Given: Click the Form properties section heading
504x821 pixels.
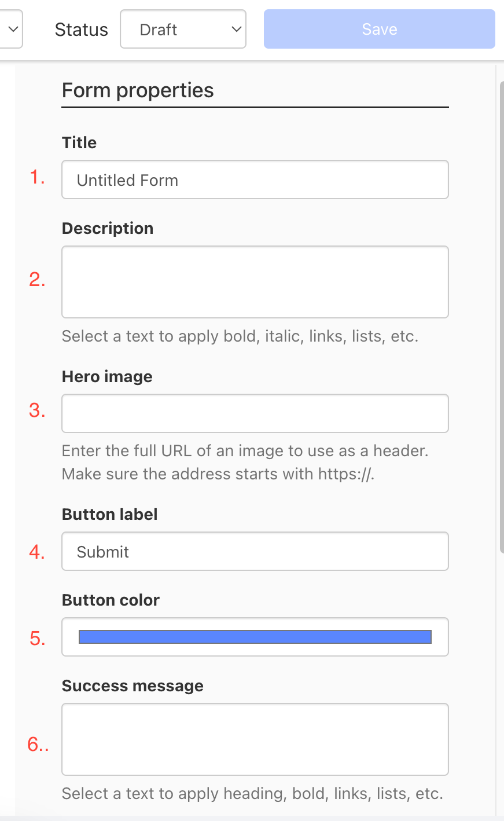Looking at the screenshot, I should click(x=138, y=90).
